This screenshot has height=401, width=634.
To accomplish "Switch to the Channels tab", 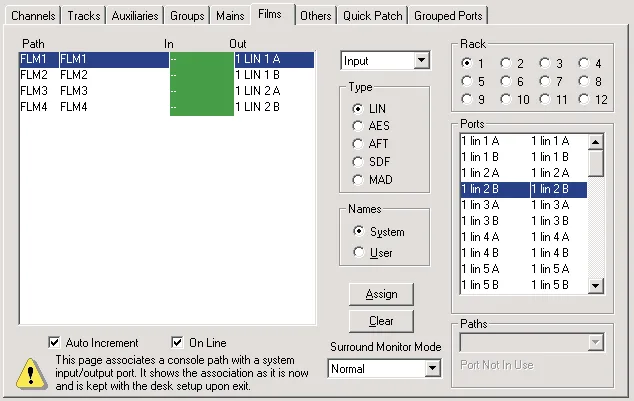I will [x=33, y=16].
